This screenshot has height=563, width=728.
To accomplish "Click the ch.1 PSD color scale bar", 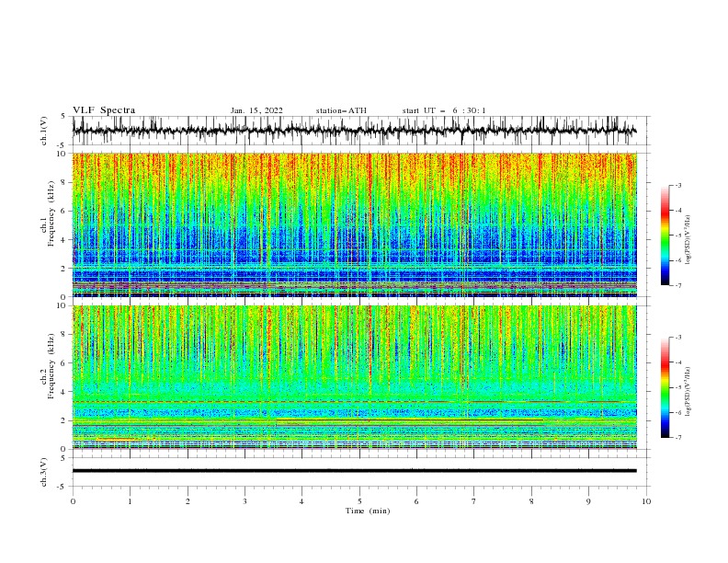I will 665,236.
